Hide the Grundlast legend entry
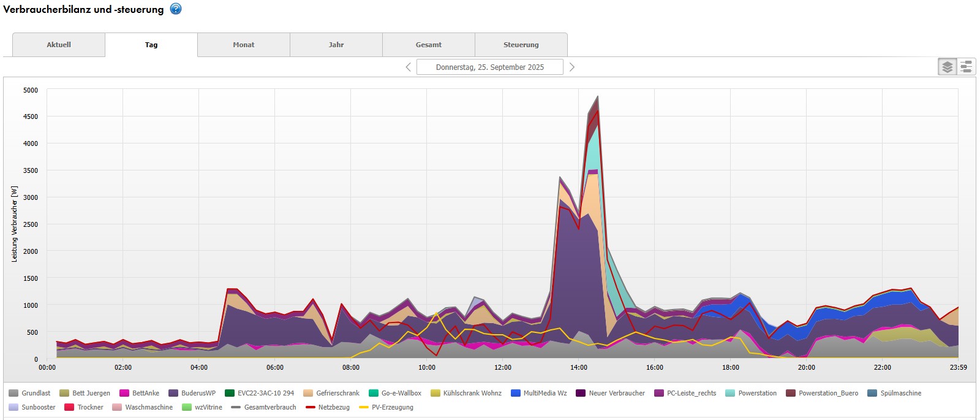The width and height of the screenshot is (980, 420). [36, 393]
